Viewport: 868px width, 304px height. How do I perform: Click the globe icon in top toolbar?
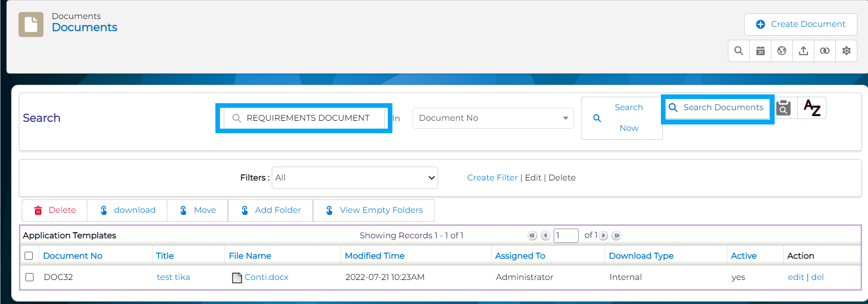(782, 51)
